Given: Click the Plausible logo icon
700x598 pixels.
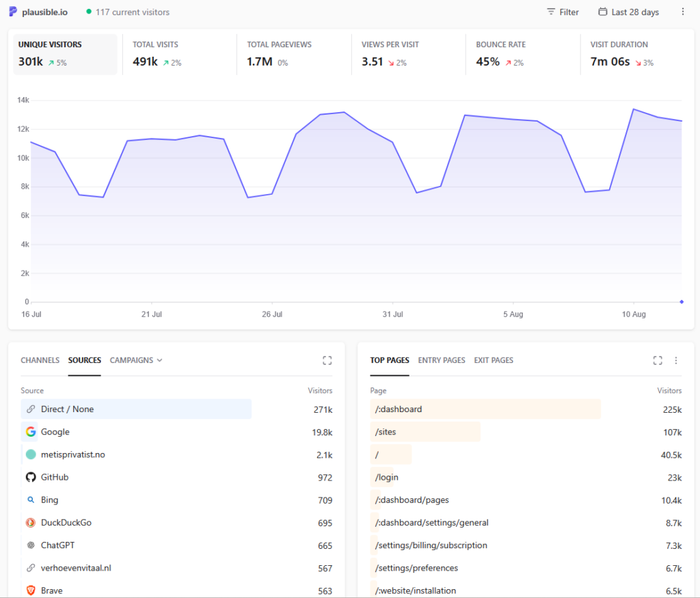Looking at the screenshot, I should coord(13,12).
